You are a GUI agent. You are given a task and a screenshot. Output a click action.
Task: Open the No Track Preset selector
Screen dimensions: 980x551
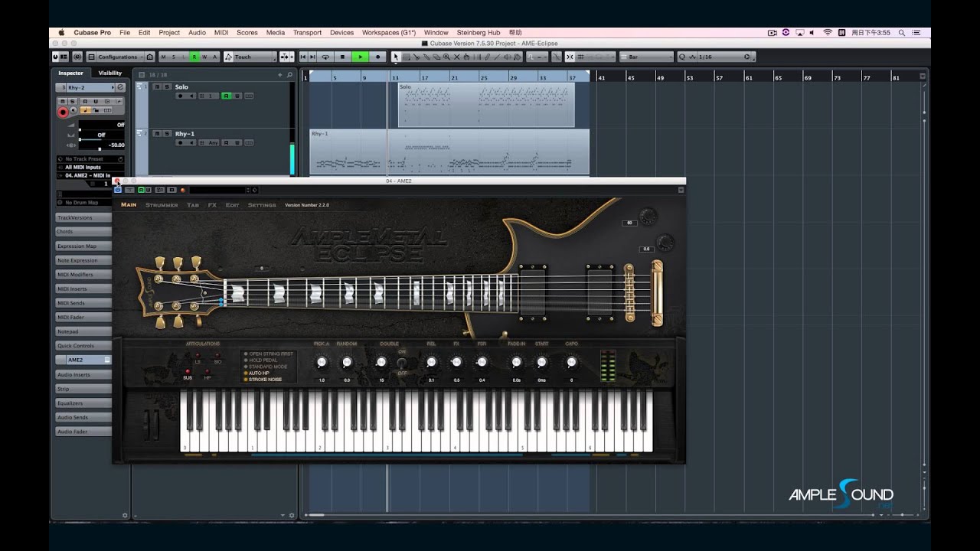pyautogui.click(x=90, y=158)
